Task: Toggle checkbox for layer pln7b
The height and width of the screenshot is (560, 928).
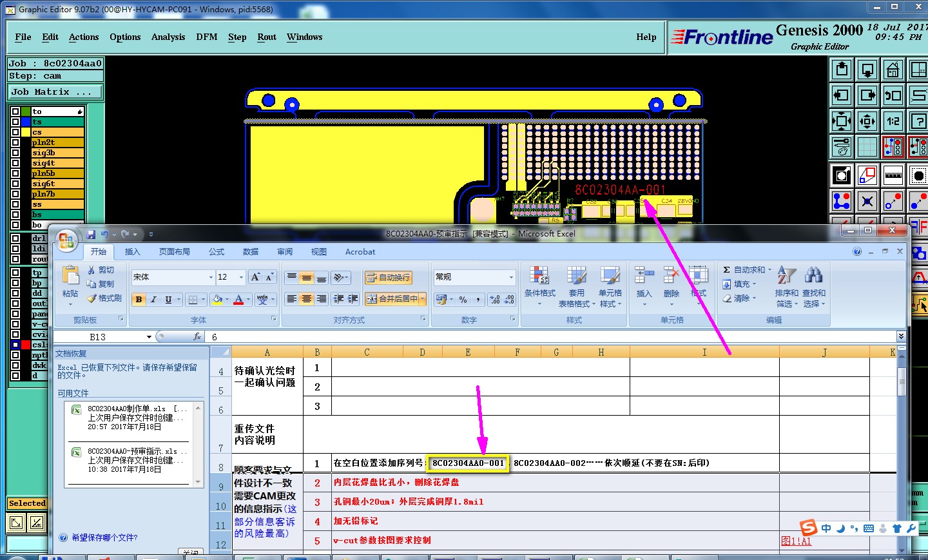Action: click(x=15, y=194)
